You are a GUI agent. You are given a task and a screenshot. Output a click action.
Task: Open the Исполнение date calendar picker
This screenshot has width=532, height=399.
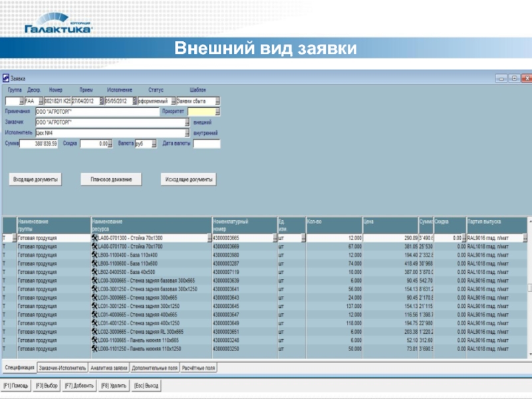coord(134,101)
